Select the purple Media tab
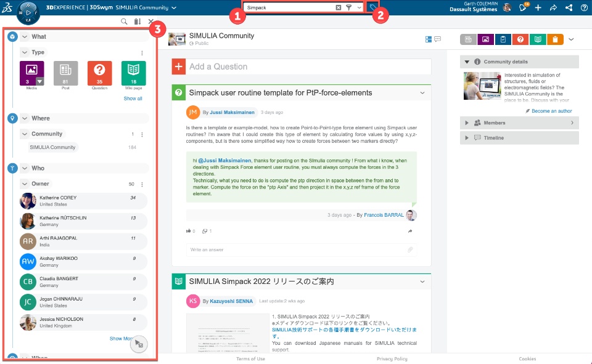Screen dimensions: 592x364 pyautogui.click(x=485, y=39)
